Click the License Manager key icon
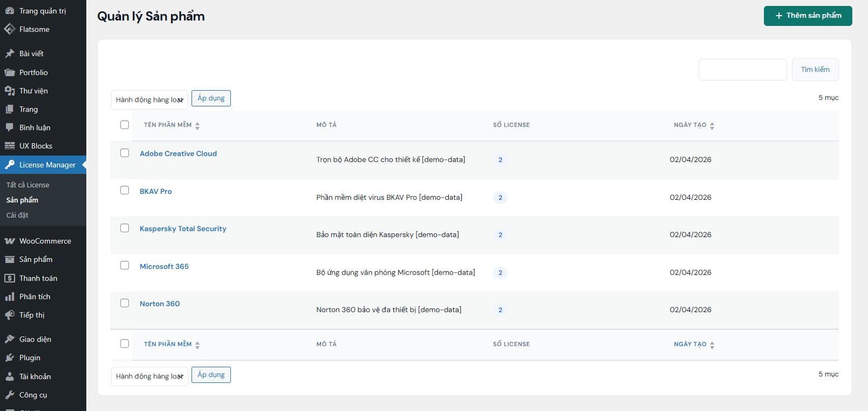 (10, 165)
